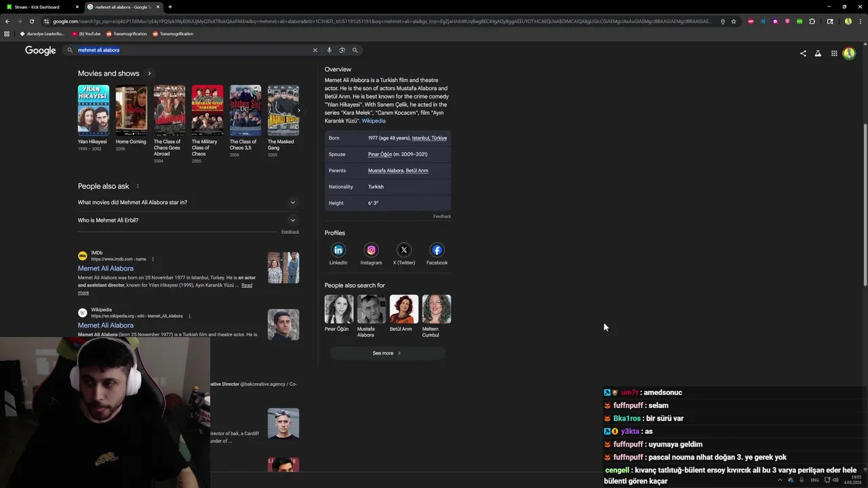Open the Google account avatar
The image size is (868, 488).
click(849, 54)
